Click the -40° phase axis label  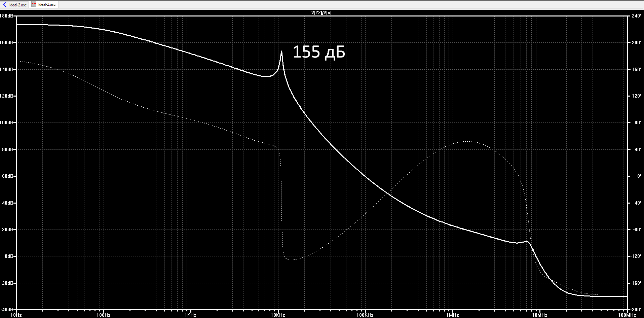[x=637, y=203]
